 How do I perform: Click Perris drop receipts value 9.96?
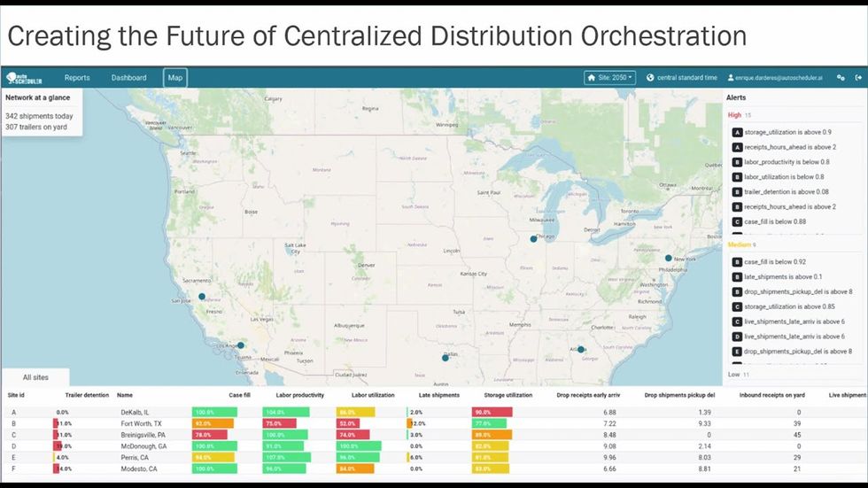click(x=609, y=458)
